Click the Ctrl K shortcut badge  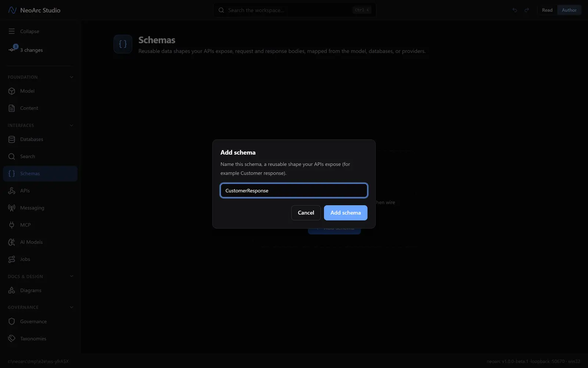tap(362, 10)
